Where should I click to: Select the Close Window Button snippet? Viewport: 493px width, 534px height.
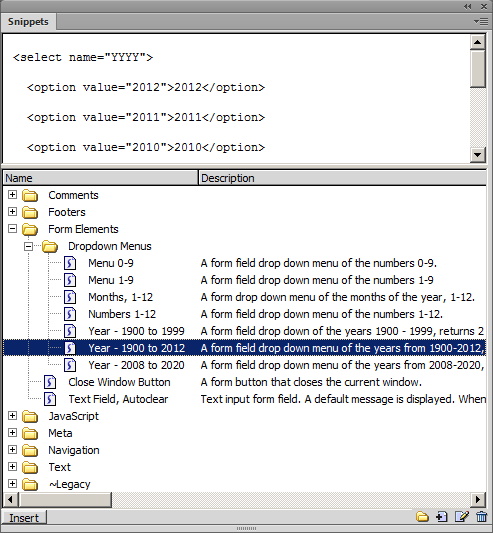point(119,382)
